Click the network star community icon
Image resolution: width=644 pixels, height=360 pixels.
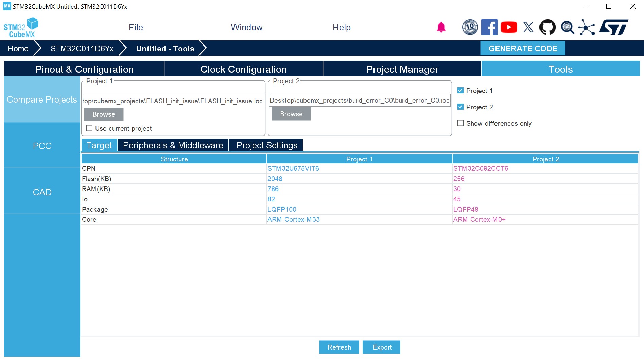(x=587, y=28)
